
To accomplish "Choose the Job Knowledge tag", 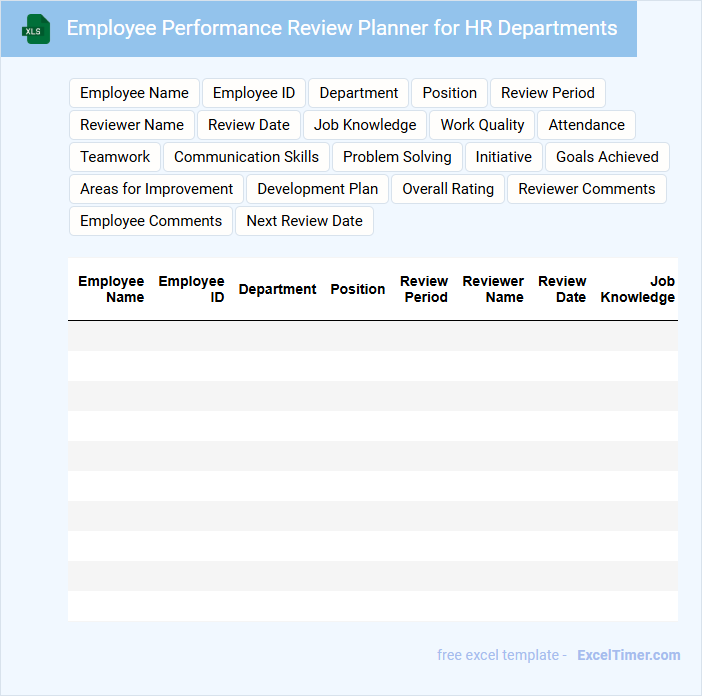I will point(365,125).
